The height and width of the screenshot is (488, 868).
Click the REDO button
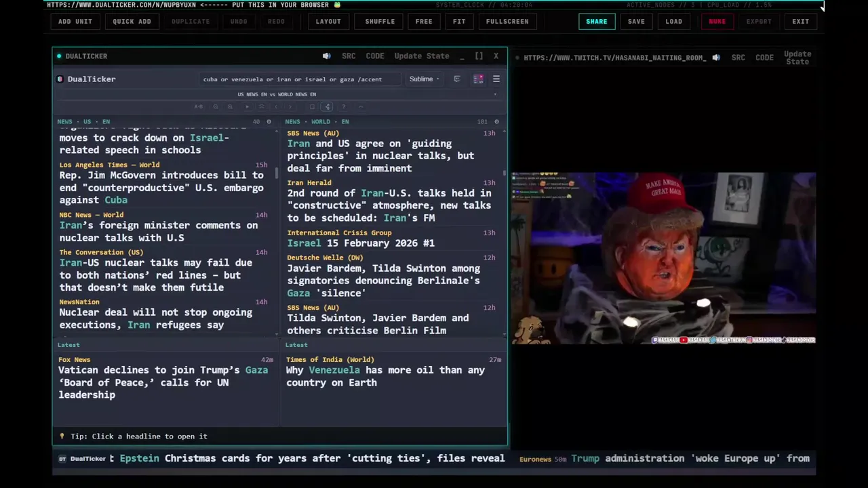click(276, 21)
